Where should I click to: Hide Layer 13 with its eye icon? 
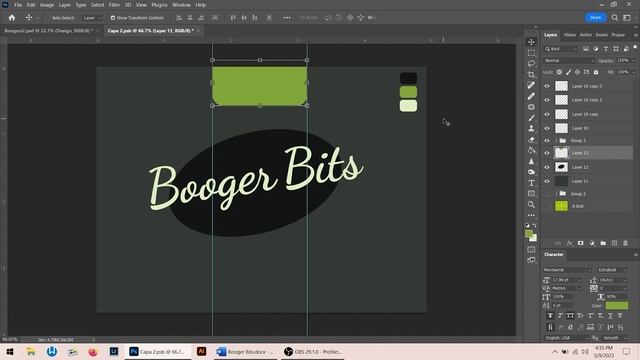coord(547,153)
